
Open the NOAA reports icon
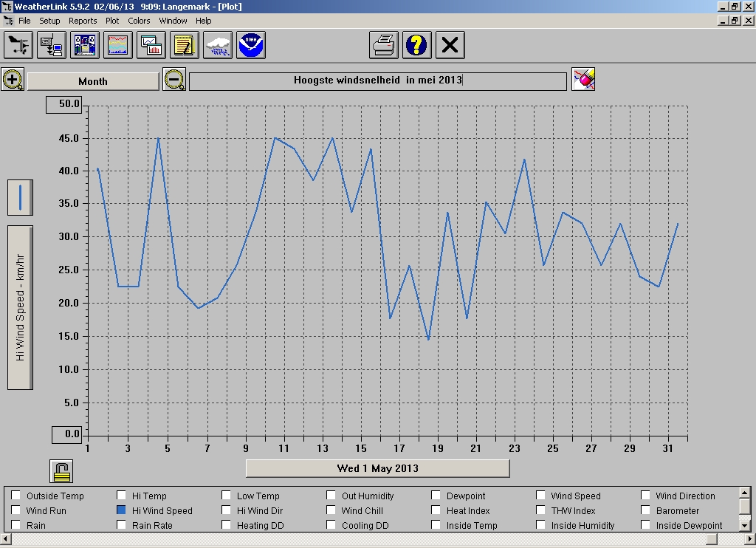[251, 45]
